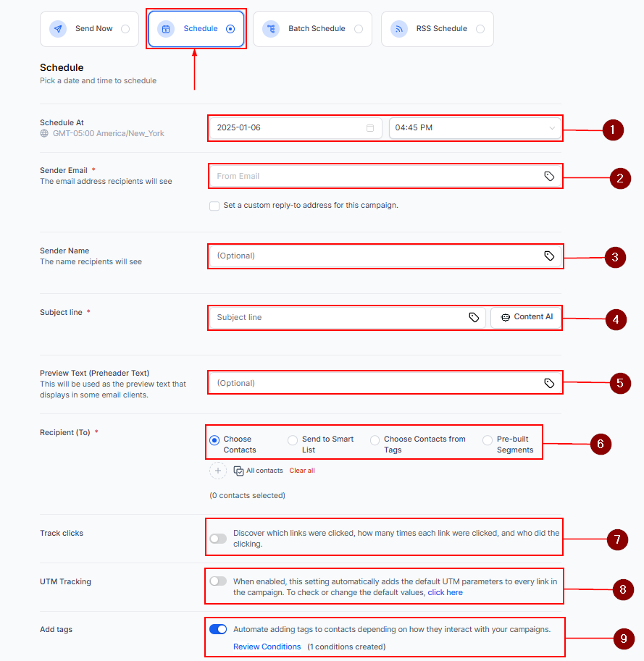This screenshot has width=644, height=661.
Task: Select the Batch Schedule radio button
Action: coord(359,29)
